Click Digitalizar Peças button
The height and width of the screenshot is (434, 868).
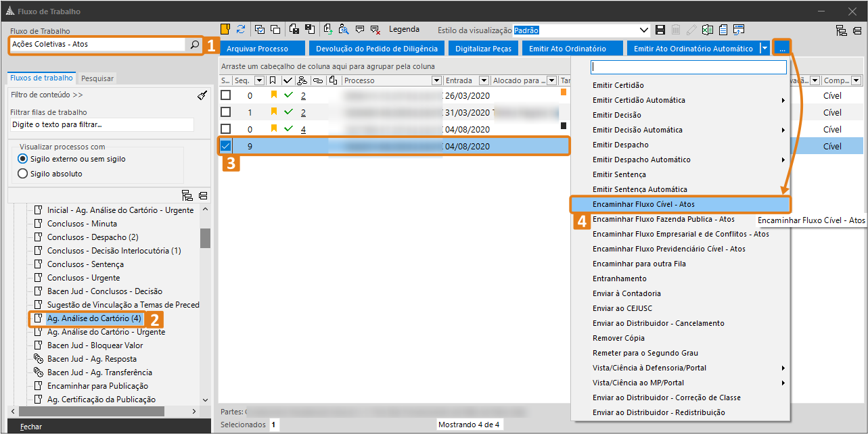[483, 49]
